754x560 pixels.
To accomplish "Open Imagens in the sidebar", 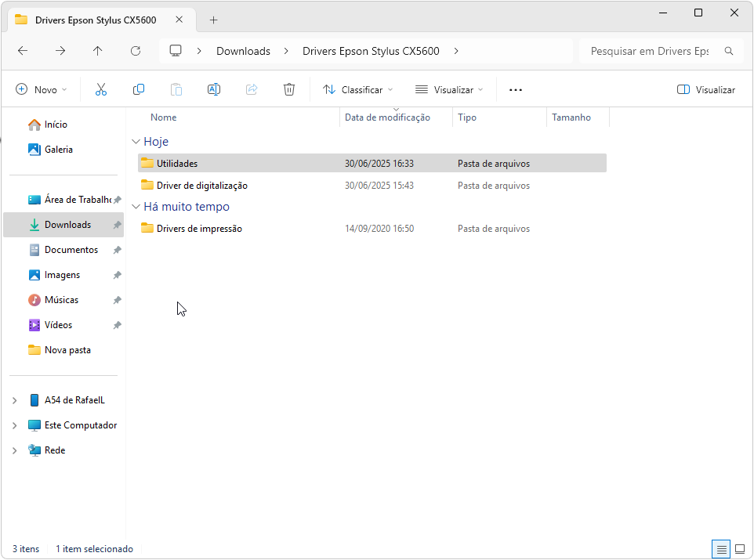I will 63,275.
